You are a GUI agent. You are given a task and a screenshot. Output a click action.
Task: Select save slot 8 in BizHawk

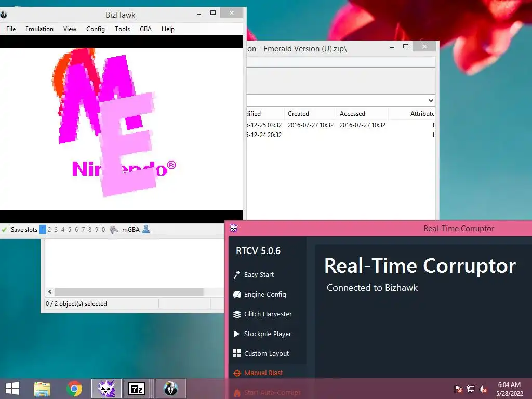pyautogui.click(x=90, y=229)
